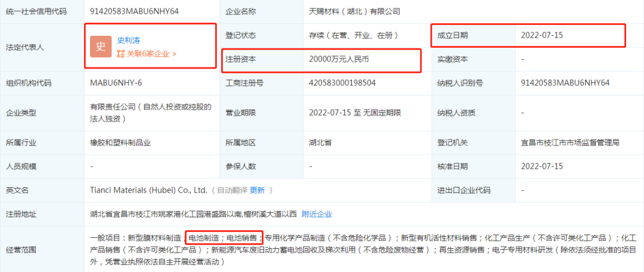Click the 营业期限 label cell
This screenshot has width=644, height=272.
pyautogui.click(x=261, y=113)
